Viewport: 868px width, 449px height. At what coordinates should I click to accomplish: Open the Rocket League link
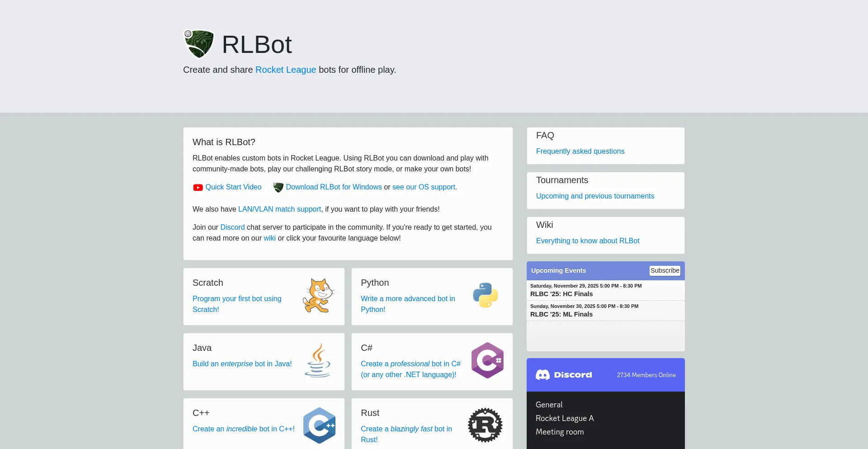pyautogui.click(x=285, y=70)
